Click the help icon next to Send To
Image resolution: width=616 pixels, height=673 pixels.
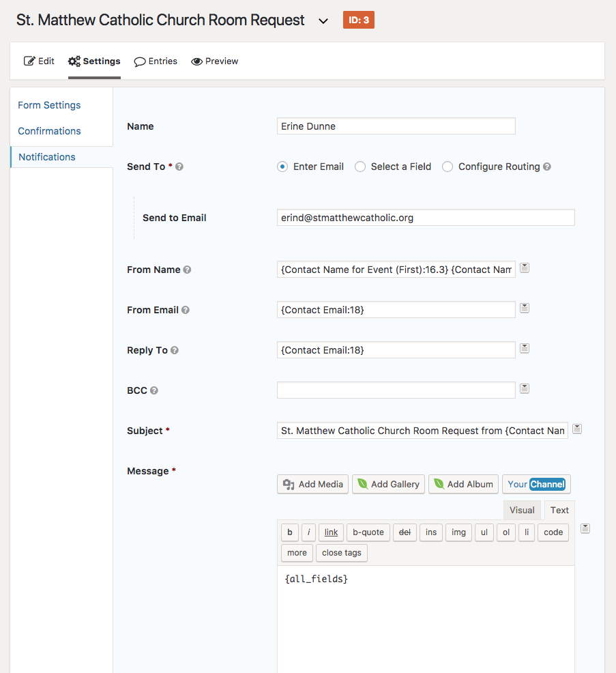(179, 167)
